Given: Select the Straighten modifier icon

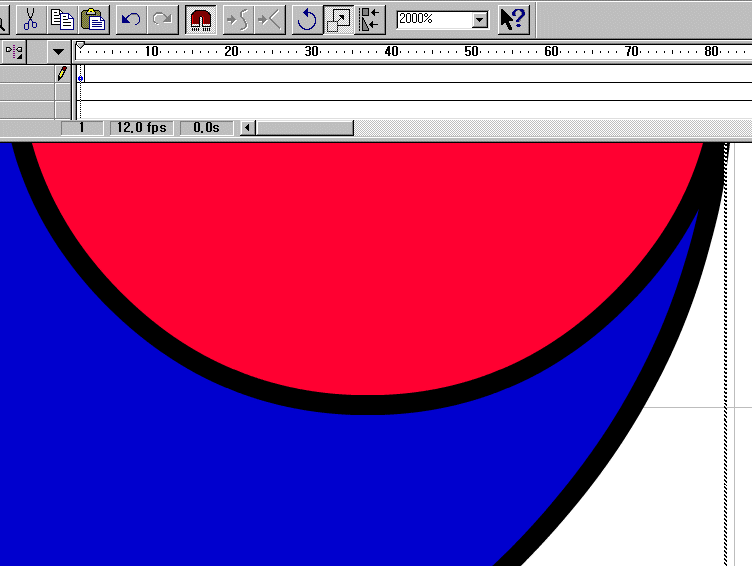Looking at the screenshot, I should tap(269, 20).
